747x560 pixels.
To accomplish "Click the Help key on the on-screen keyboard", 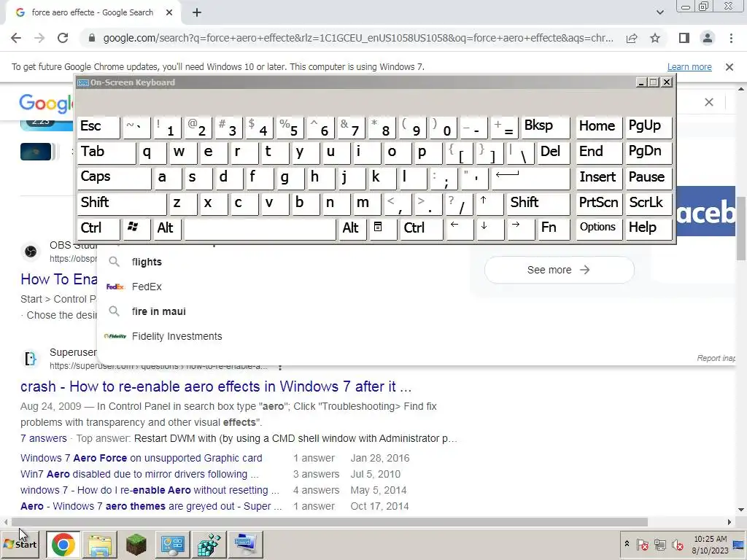I will click(649, 228).
